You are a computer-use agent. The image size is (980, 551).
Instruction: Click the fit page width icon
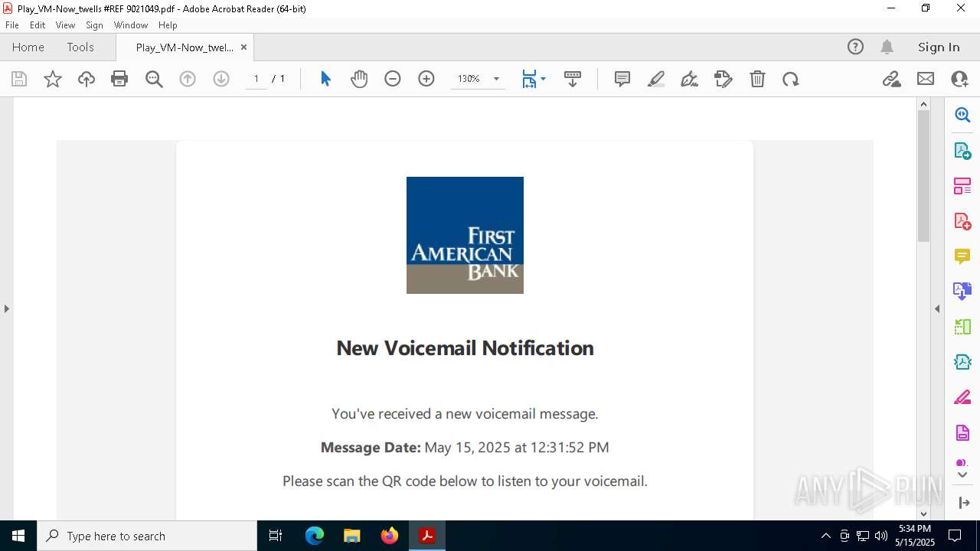click(x=529, y=79)
